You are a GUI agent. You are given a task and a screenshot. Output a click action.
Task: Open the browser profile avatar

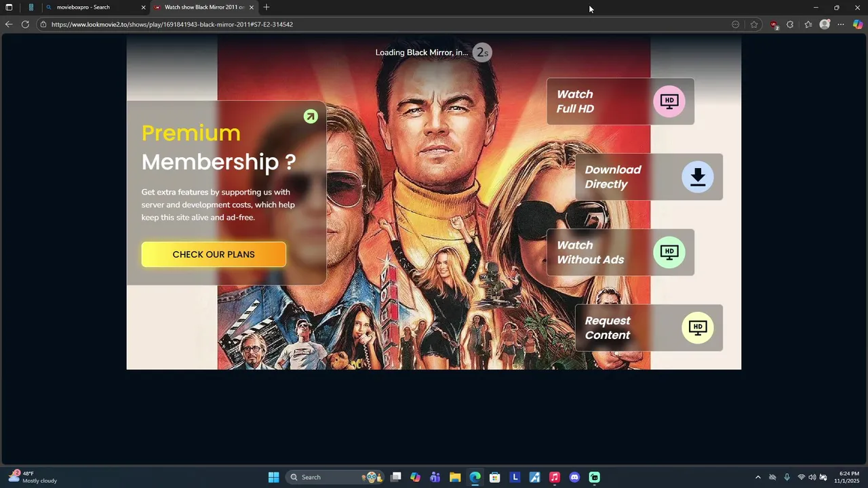pyautogui.click(x=825, y=24)
